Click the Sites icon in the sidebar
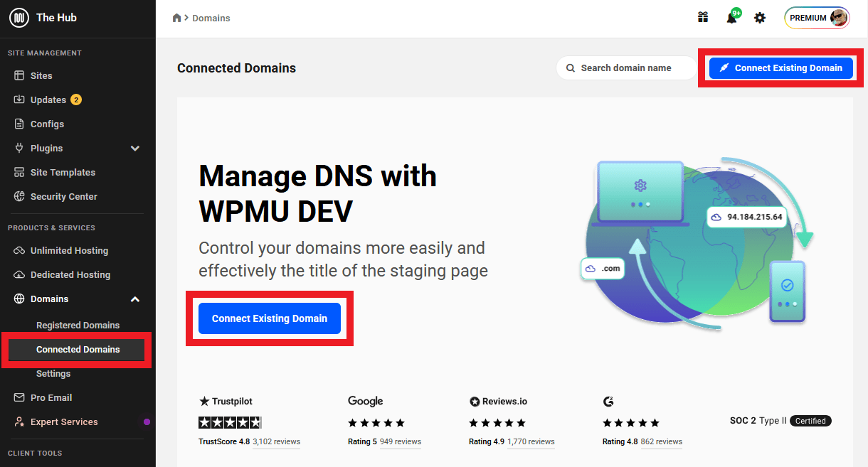This screenshot has height=467, width=868. tap(19, 75)
